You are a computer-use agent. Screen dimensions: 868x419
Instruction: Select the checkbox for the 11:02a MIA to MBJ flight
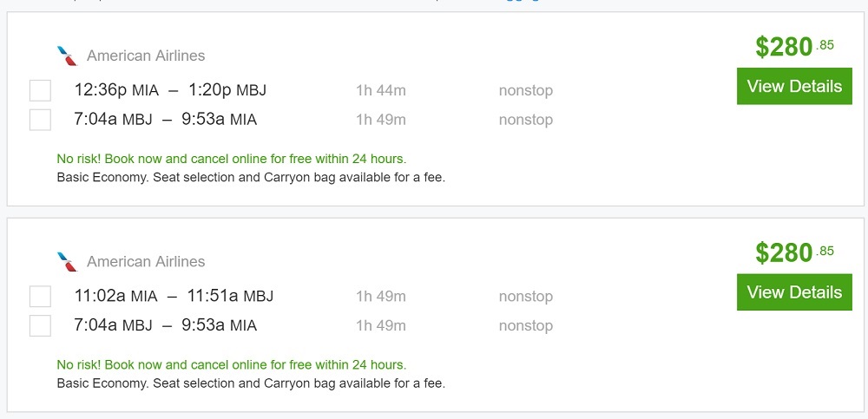[40, 297]
